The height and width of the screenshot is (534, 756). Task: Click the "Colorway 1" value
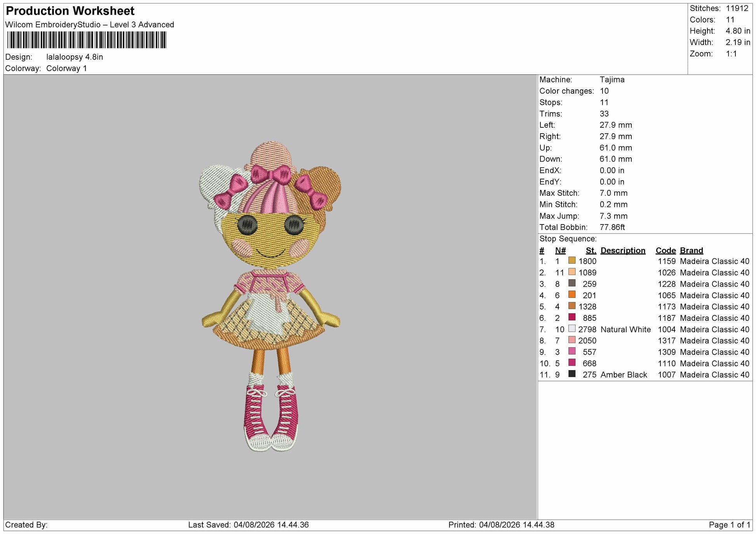click(x=66, y=68)
